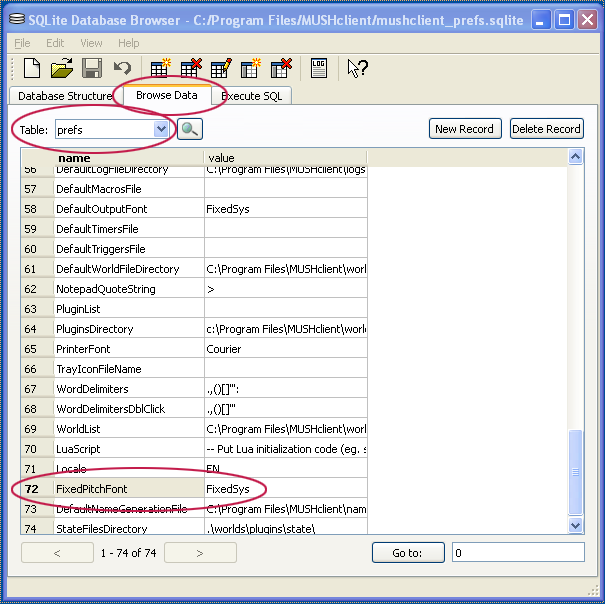Select the DefaultOutputFont cell
The image size is (605, 604).
click(129, 209)
